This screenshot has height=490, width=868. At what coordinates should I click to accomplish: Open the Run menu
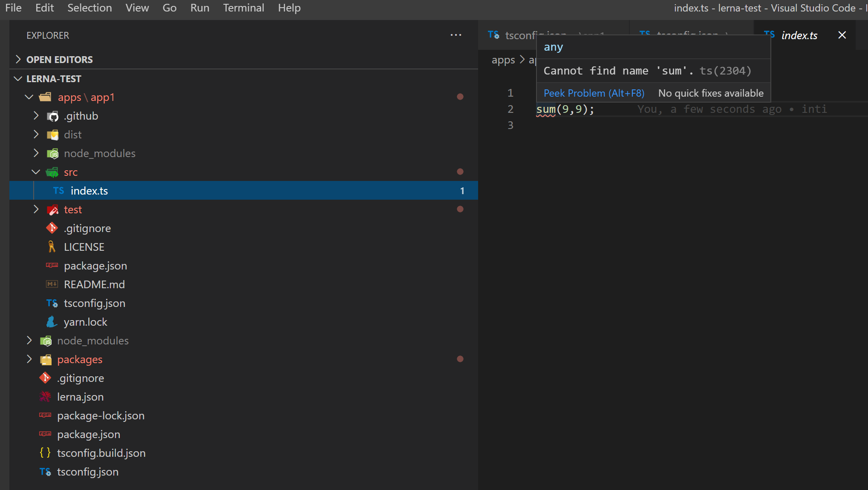(199, 8)
